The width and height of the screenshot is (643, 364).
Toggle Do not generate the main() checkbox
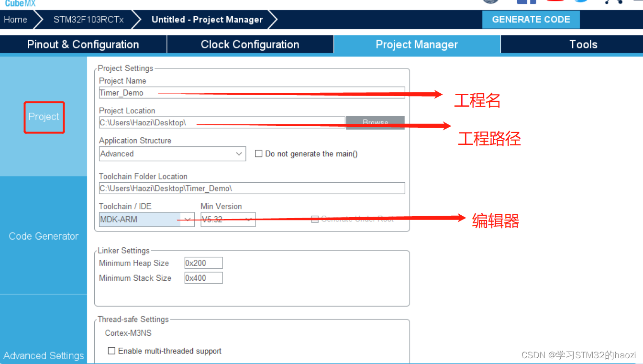(259, 154)
